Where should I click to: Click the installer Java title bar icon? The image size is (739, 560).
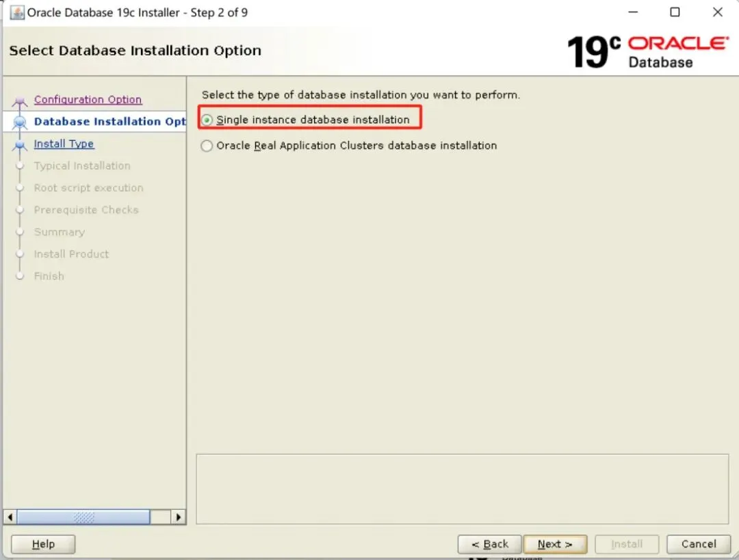17,12
